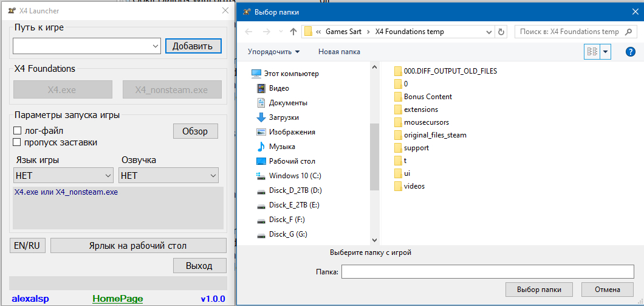
Task: Open the help question mark icon
Action: (630, 52)
